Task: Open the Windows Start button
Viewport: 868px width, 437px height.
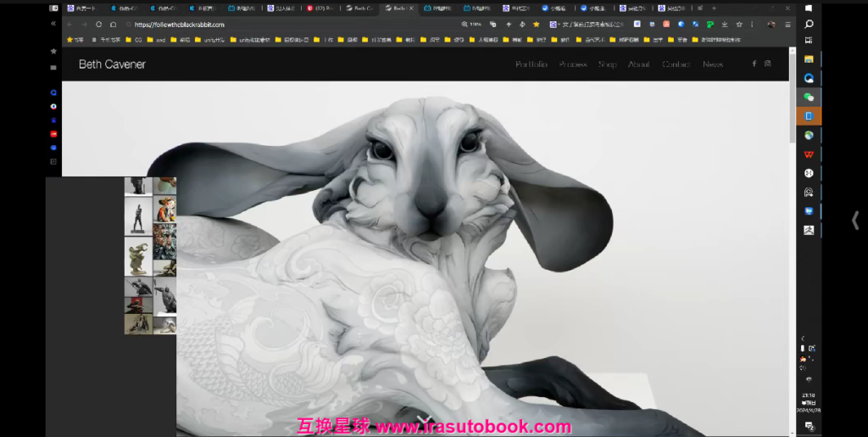Action: point(809,8)
